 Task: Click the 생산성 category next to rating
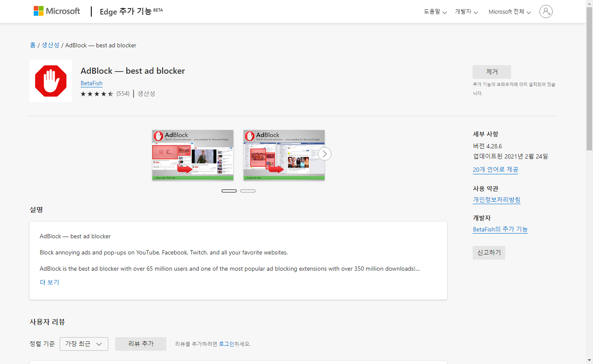[x=146, y=94]
